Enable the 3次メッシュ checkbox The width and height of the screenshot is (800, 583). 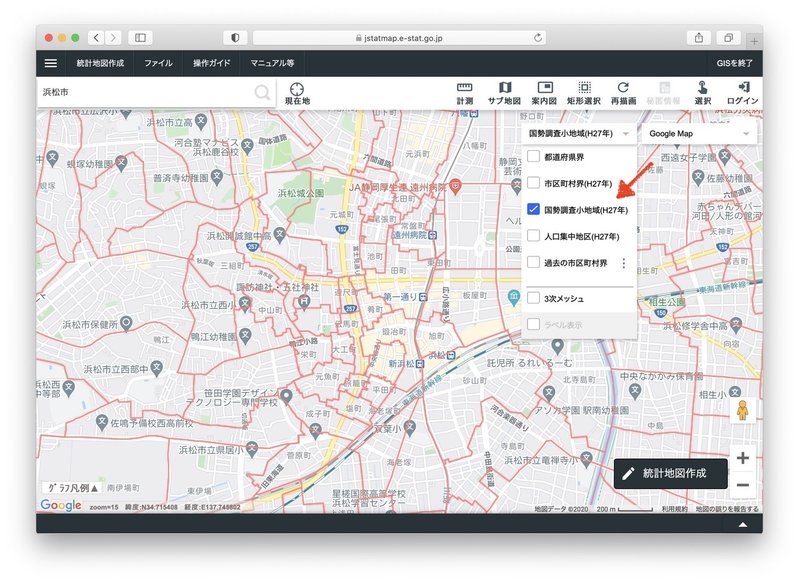(x=533, y=298)
